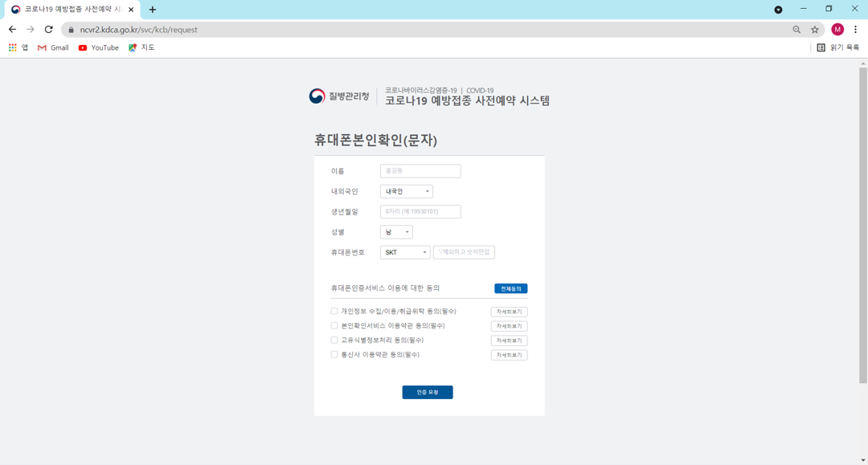Click the browser forward arrow
This screenshot has width=868, height=465.
point(31,29)
